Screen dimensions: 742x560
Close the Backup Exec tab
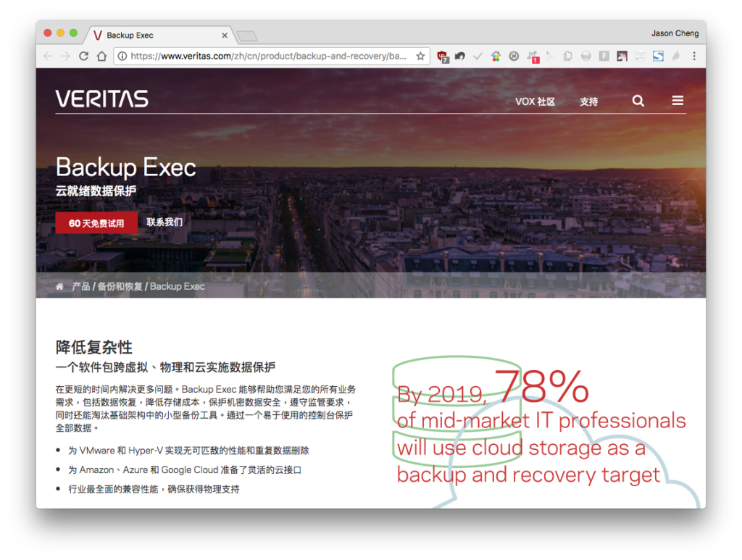225,35
